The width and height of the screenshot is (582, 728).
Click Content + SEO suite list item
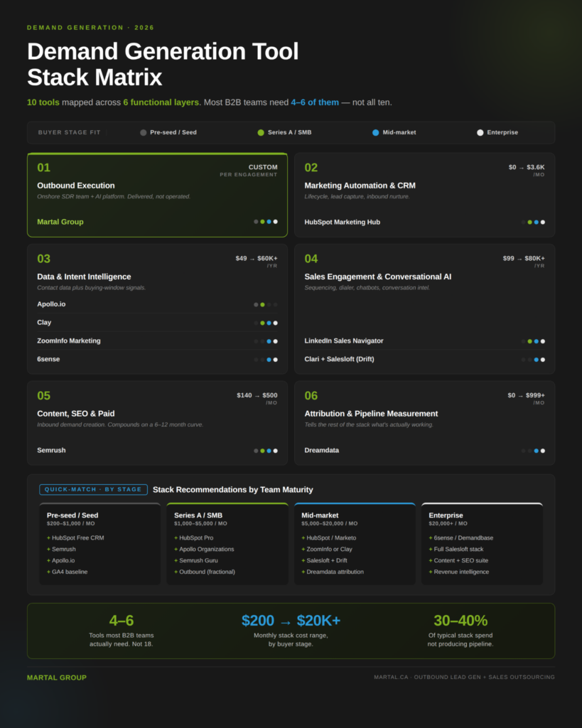click(458, 560)
